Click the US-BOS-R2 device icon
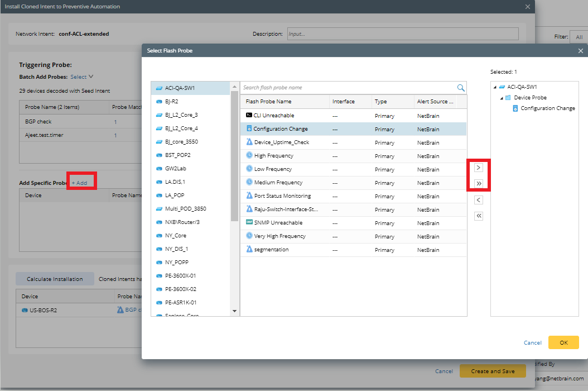 coord(25,310)
